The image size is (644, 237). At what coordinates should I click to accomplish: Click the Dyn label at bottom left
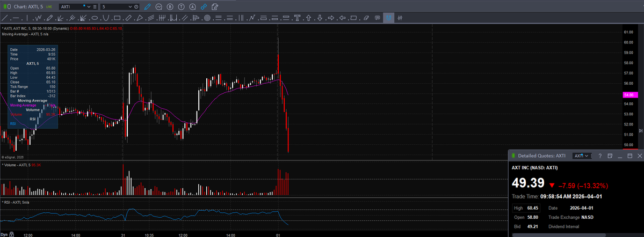(4, 234)
